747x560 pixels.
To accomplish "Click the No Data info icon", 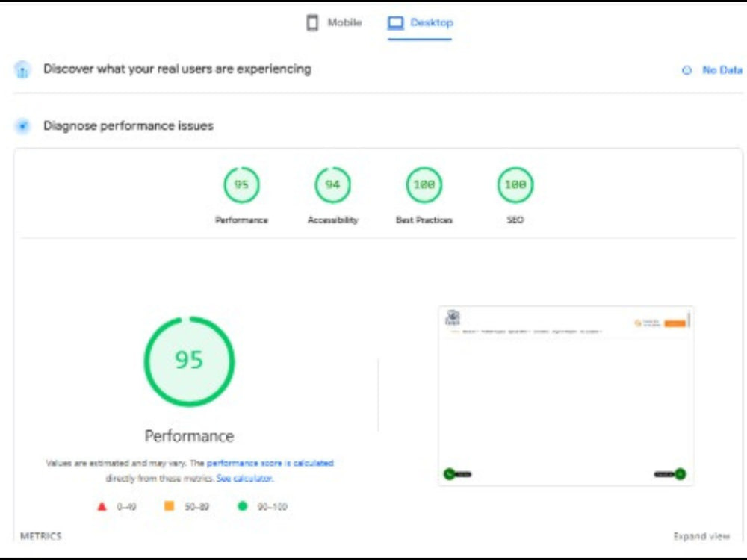I will click(x=687, y=70).
